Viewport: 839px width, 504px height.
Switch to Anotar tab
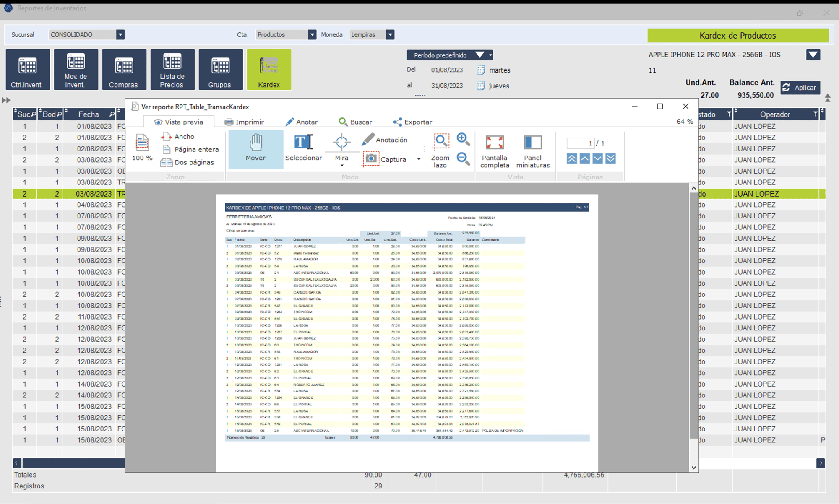tap(302, 122)
